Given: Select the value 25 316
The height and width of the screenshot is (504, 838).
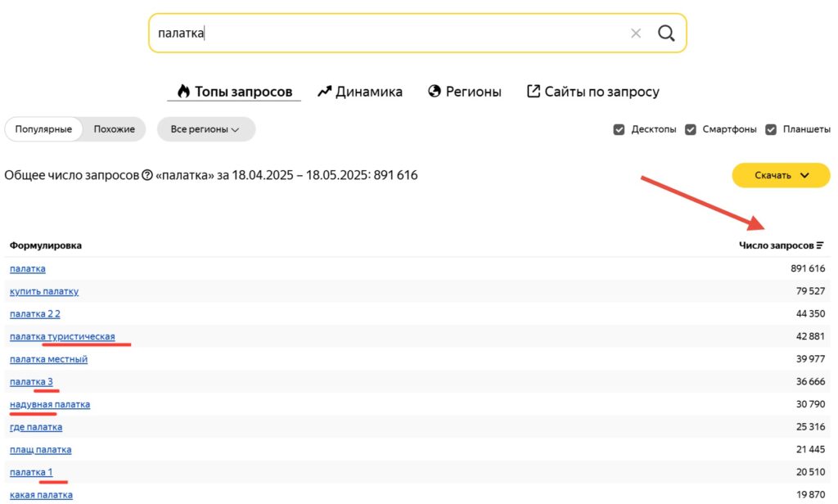Looking at the screenshot, I should pyautogui.click(x=810, y=427).
